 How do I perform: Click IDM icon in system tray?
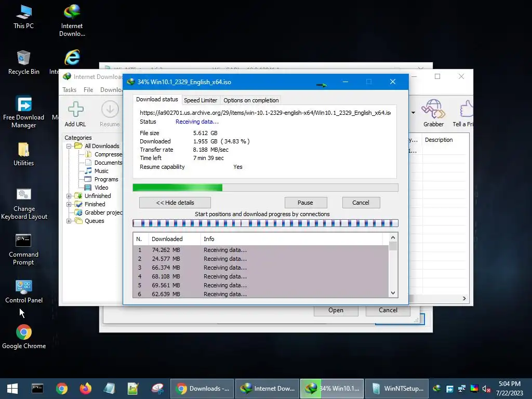(x=437, y=389)
